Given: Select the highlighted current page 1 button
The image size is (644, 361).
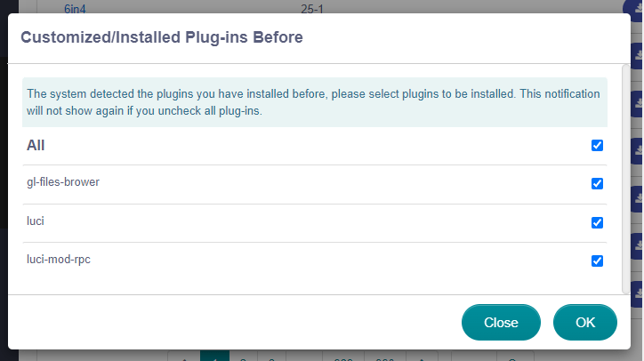Looking at the screenshot, I should click(214, 356).
